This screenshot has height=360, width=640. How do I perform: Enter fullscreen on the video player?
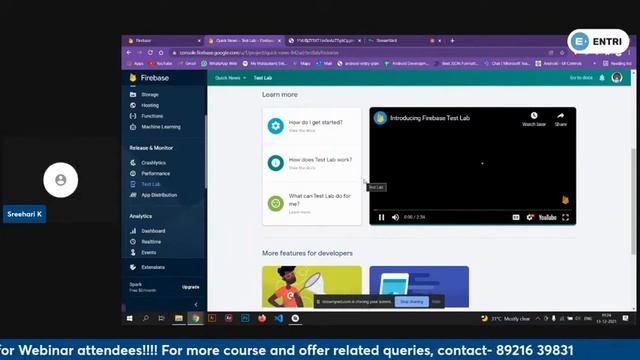click(x=565, y=217)
